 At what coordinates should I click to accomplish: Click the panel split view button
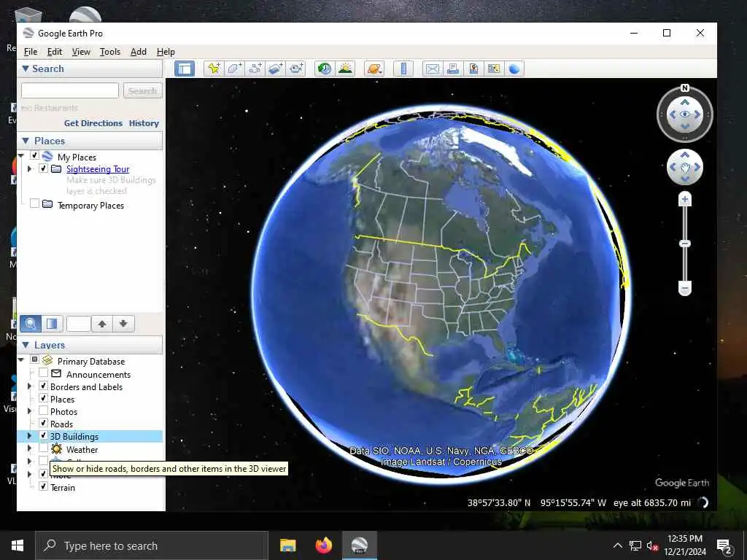pos(52,324)
